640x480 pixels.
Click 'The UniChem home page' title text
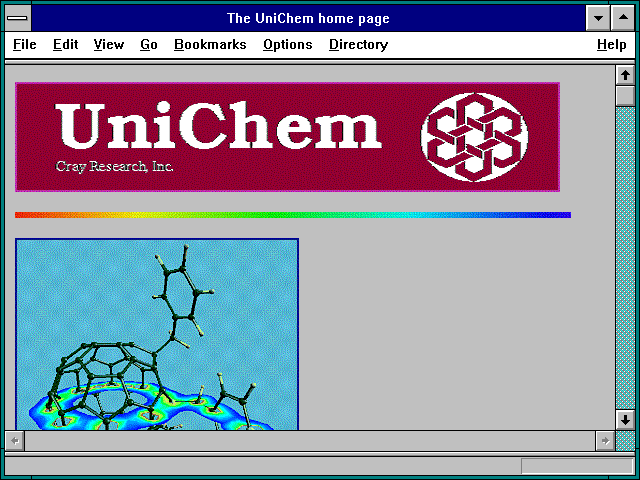tap(308, 18)
